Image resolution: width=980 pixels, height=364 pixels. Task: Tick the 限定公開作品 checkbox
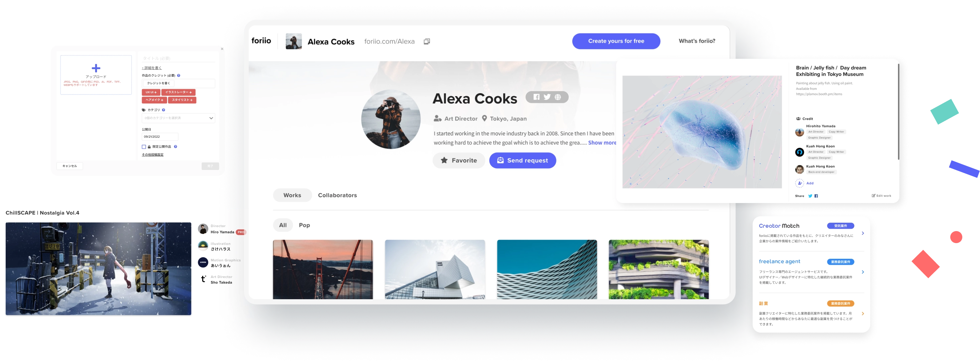(144, 147)
